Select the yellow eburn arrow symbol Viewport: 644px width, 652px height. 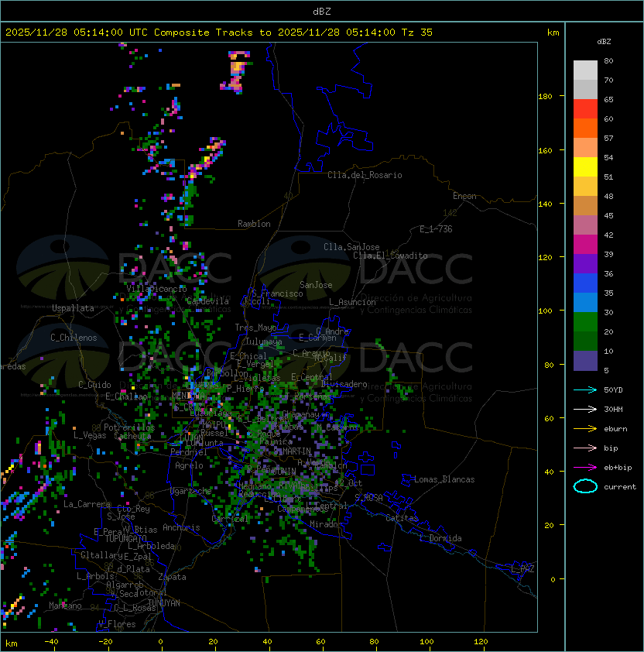[x=585, y=429]
